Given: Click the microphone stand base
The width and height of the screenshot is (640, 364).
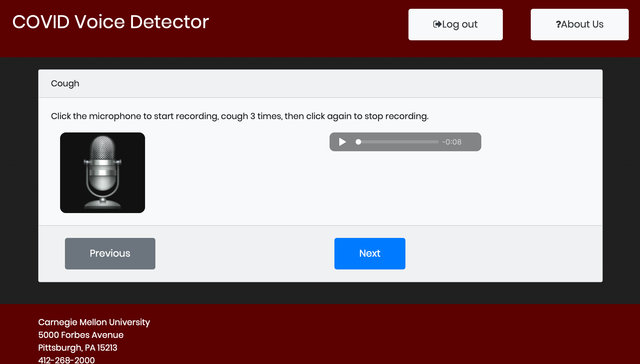Looking at the screenshot, I should (103, 204).
